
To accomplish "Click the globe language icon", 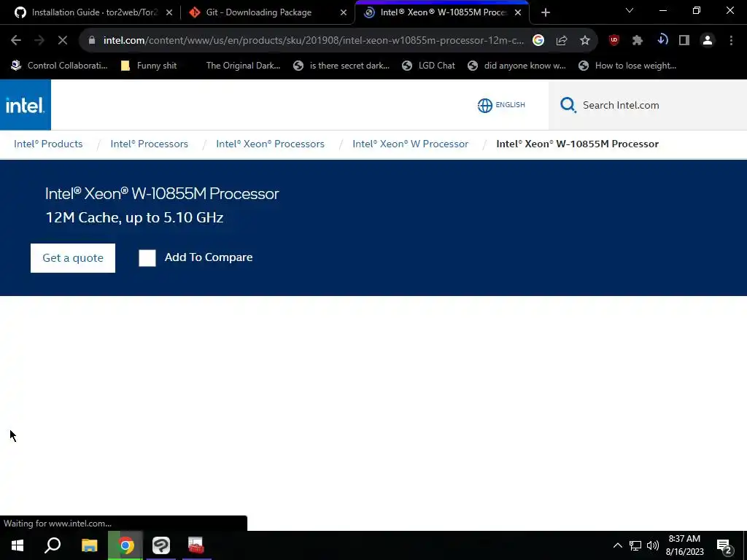I will click(x=485, y=105).
